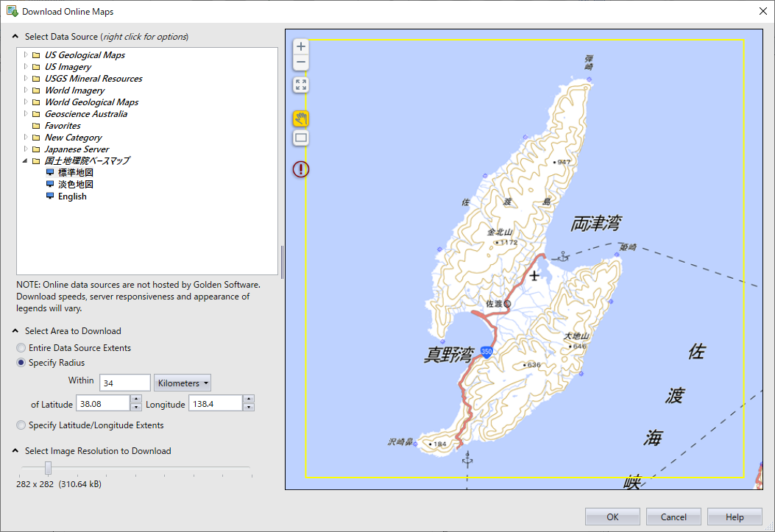The image size is (775, 532).
Task: Select the 標準地図 map layer
Action: click(x=76, y=172)
